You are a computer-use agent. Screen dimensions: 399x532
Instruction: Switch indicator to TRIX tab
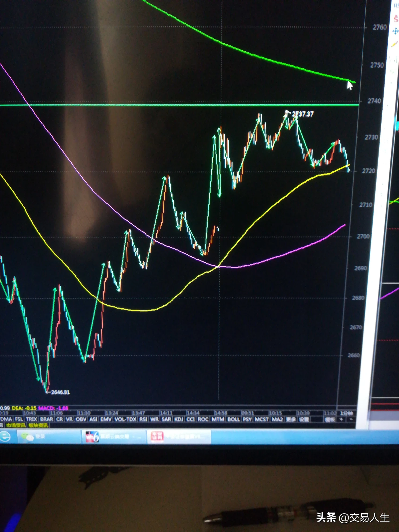(31, 419)
